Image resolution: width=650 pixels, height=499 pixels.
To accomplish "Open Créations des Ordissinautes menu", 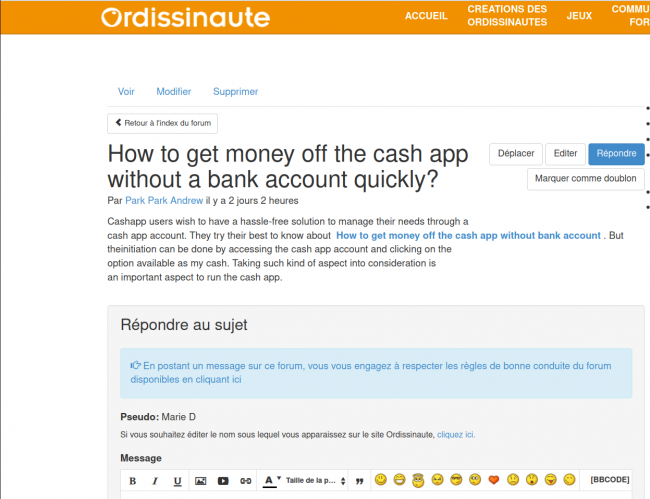I will click(507, 16).
